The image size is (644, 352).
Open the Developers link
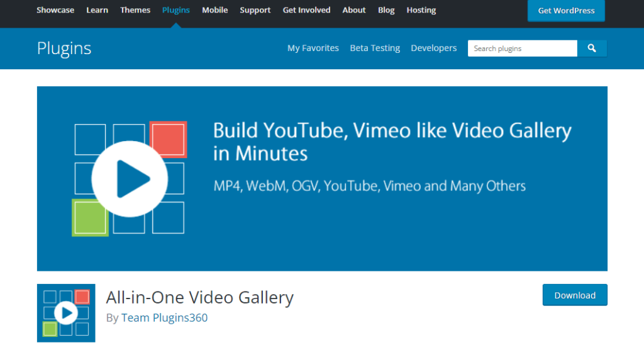pyautogui.click(x=434, y=48)
